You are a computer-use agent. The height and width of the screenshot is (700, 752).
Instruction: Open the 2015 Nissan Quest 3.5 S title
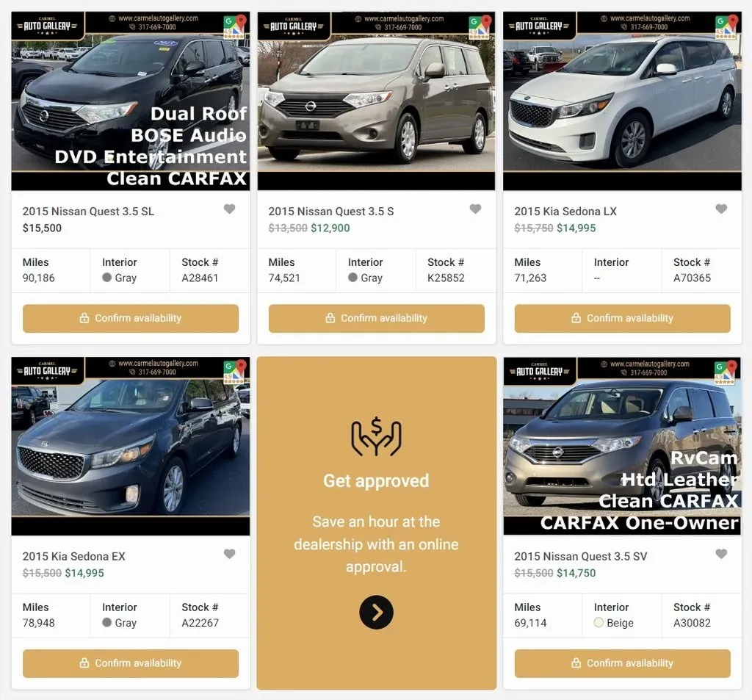(331, 211)
